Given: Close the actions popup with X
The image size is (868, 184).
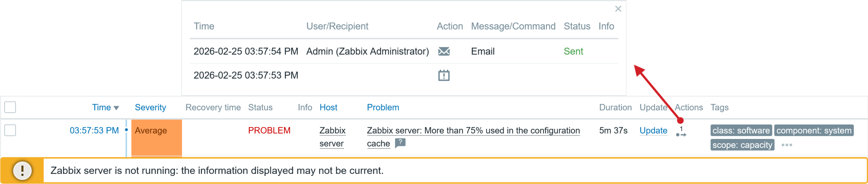Looking at the screenshot, I should tap(618, 9).
